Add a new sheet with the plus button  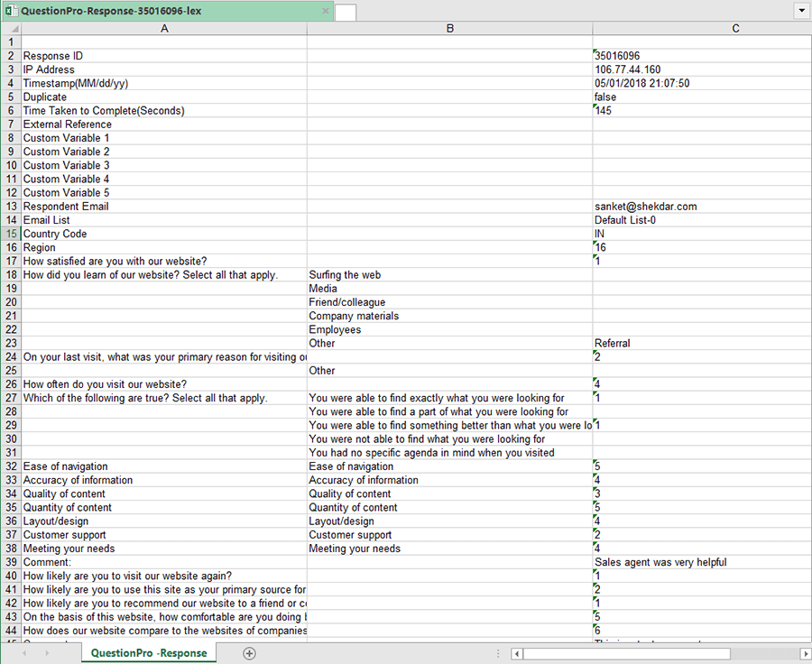point(249,653)
